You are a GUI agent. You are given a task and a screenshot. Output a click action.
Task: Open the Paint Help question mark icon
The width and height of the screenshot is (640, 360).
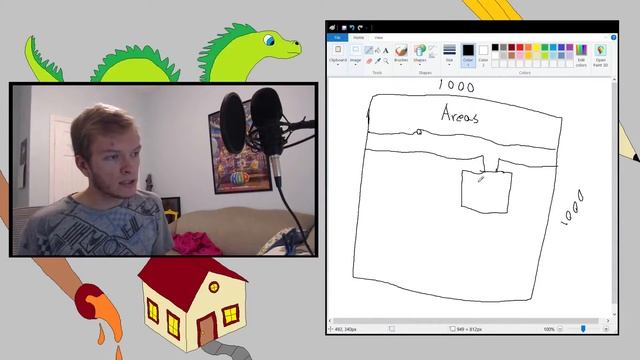(x=613, y=37)
